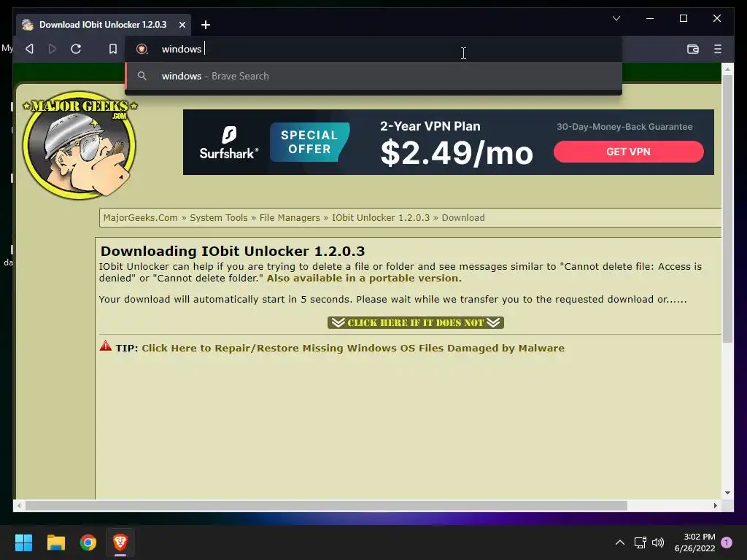Image resolution: width=747 pixels, height=560 pixels.
Task: Bookmark this page with the bookmark icon
Action: tap(113, 49)
